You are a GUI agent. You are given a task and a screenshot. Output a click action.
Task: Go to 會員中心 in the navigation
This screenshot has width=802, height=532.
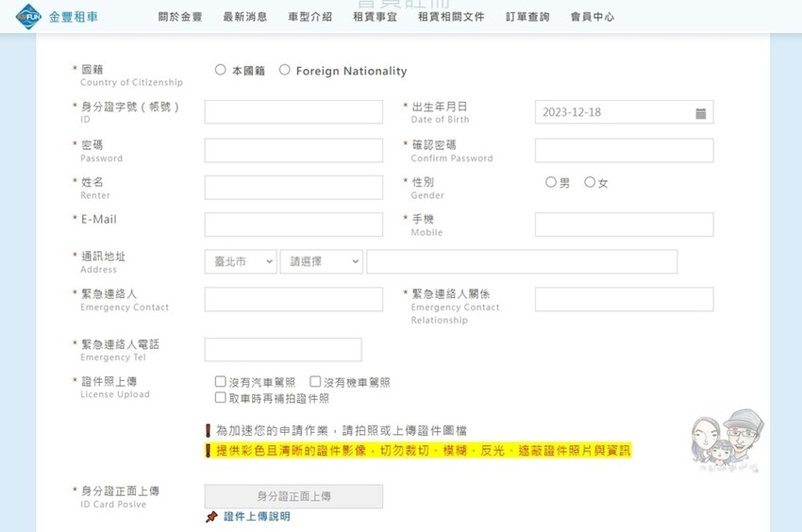coord(593,17)
